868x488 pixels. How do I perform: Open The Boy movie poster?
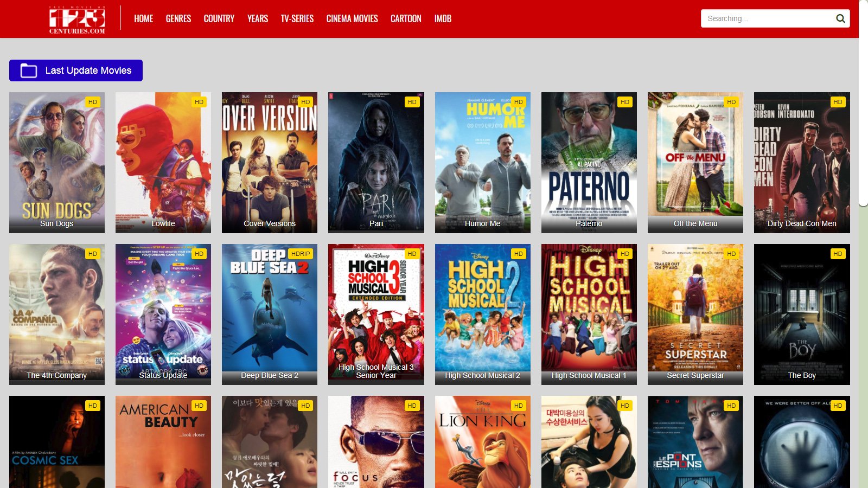tap(802, 314)
